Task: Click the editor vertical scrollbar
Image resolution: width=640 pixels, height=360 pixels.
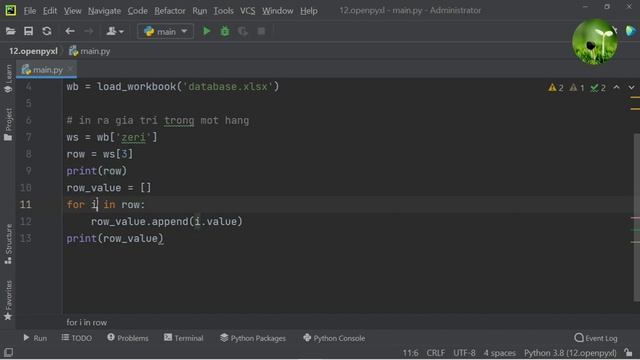Action: point(637,217)
